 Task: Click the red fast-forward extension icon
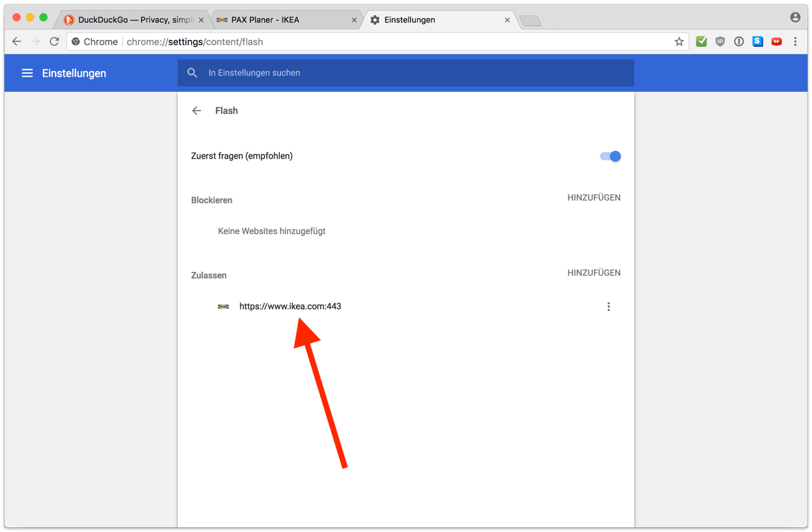pyautogui.click(x=776, y=42)
